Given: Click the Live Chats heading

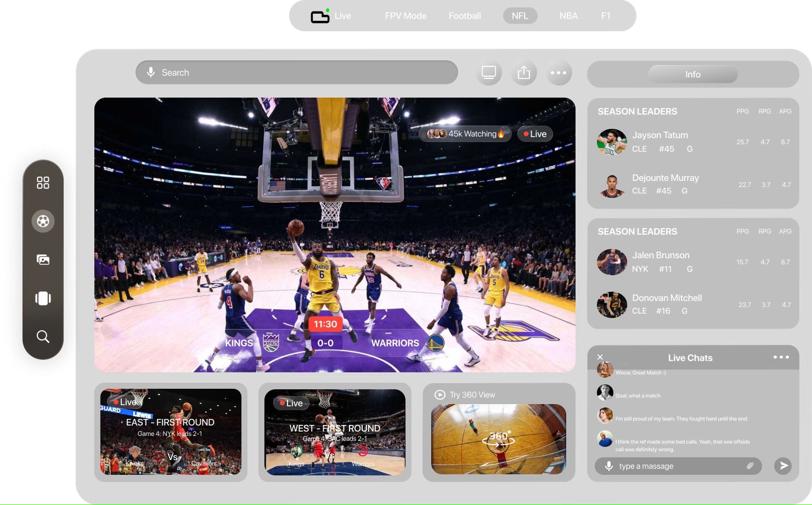Looking at the screenshot, I should [x=690, y=358].
